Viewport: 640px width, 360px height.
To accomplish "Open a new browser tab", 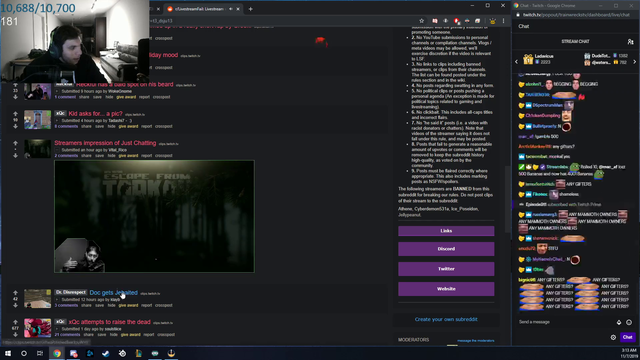I will coord(251,9).
